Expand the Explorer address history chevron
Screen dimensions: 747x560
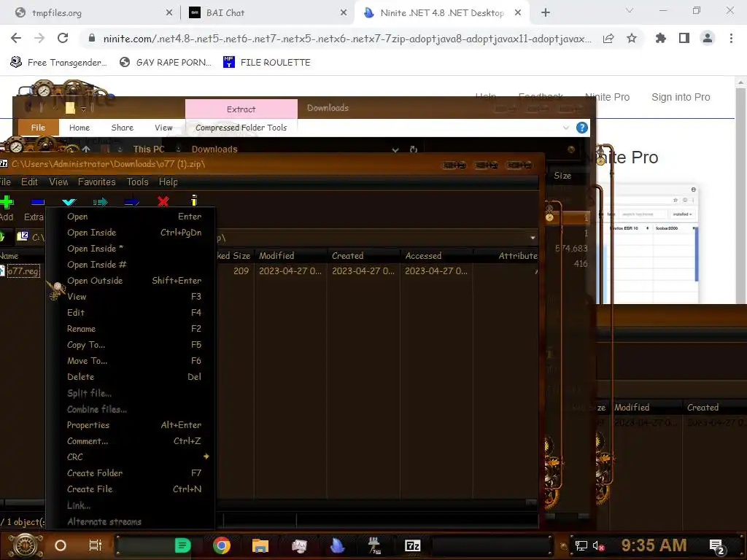tap(395, 149)
